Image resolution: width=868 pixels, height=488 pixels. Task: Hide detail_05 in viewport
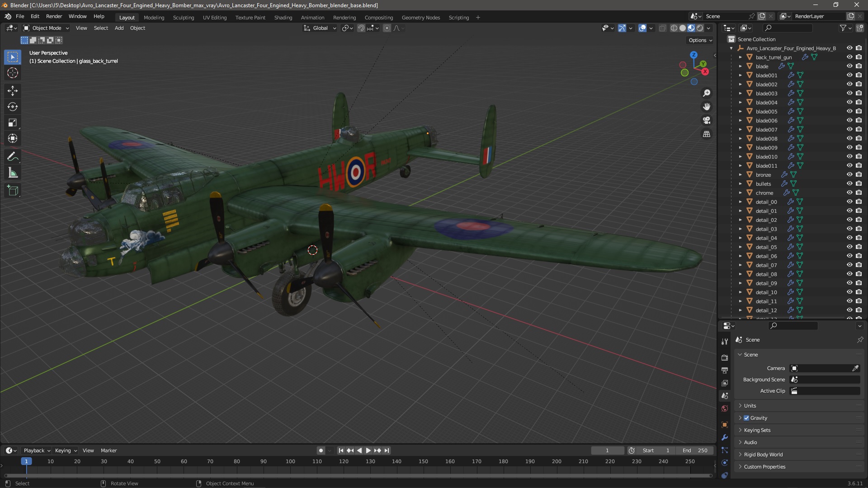[x=849, y=247]
